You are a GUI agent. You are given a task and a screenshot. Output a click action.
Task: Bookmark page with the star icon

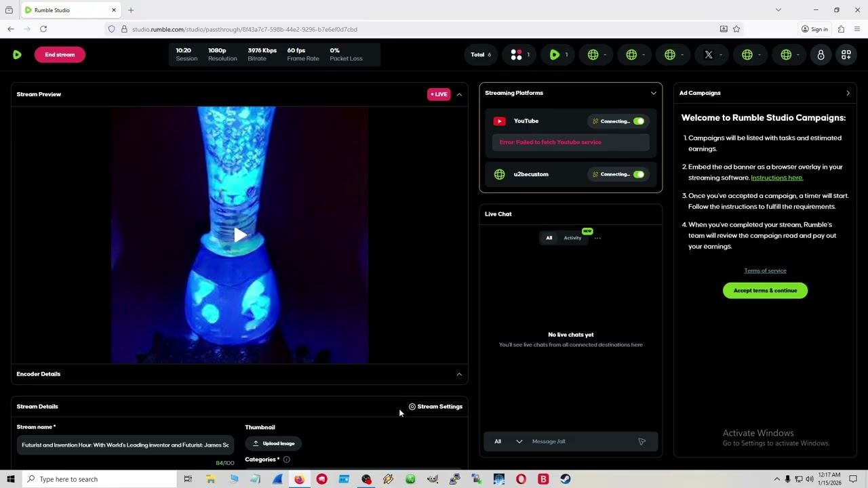(736, 29)
